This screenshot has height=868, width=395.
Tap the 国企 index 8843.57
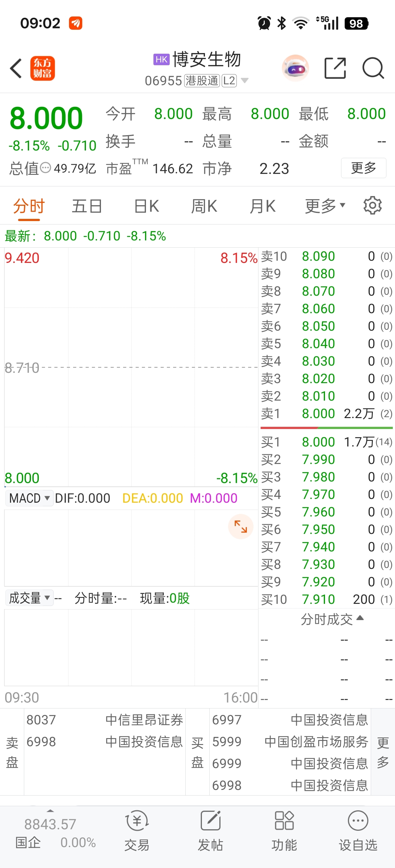(50, 824)
